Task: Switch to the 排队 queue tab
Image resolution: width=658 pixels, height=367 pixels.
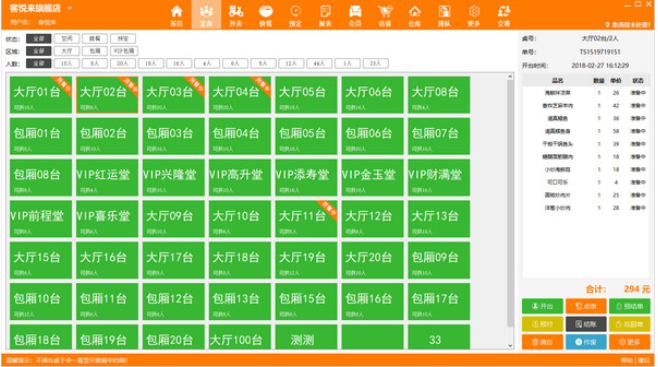Action: (x=444, y=15)
